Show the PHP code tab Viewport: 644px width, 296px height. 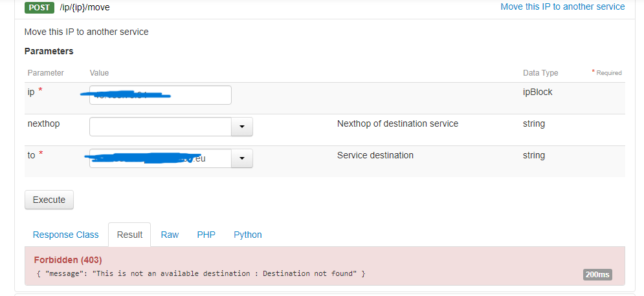pyautogui.click(x=206, y=235)
